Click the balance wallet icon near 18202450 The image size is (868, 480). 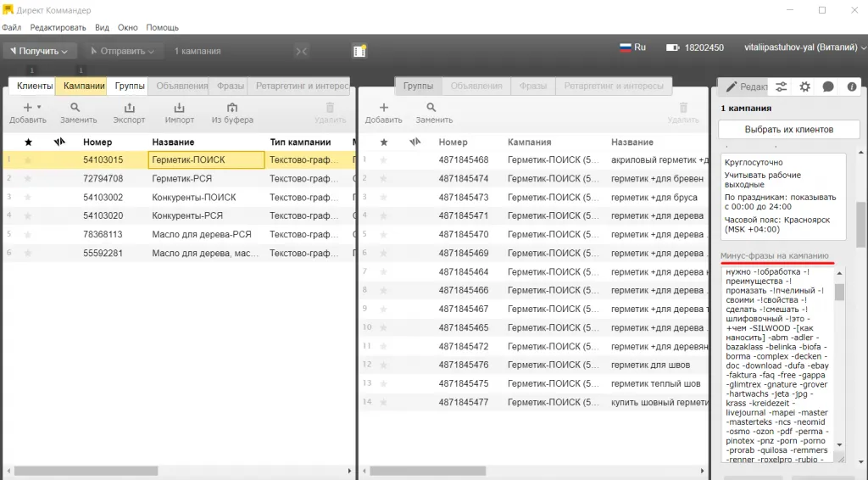click(672, 47)
